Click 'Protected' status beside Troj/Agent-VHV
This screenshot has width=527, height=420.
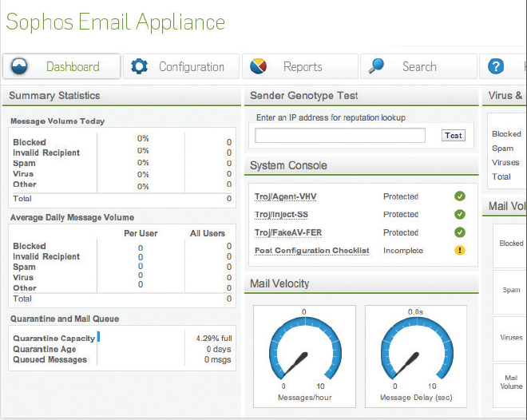tap(401, 196)
